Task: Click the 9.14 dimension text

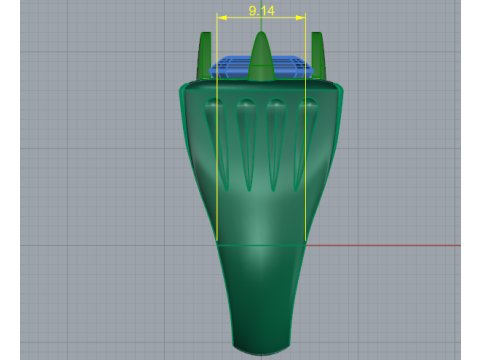Action: 262,11
